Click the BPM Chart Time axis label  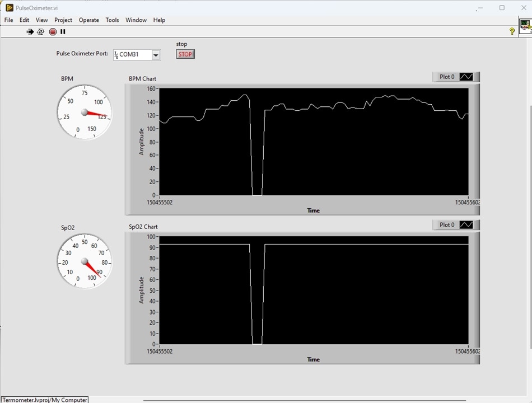(314, 210)
